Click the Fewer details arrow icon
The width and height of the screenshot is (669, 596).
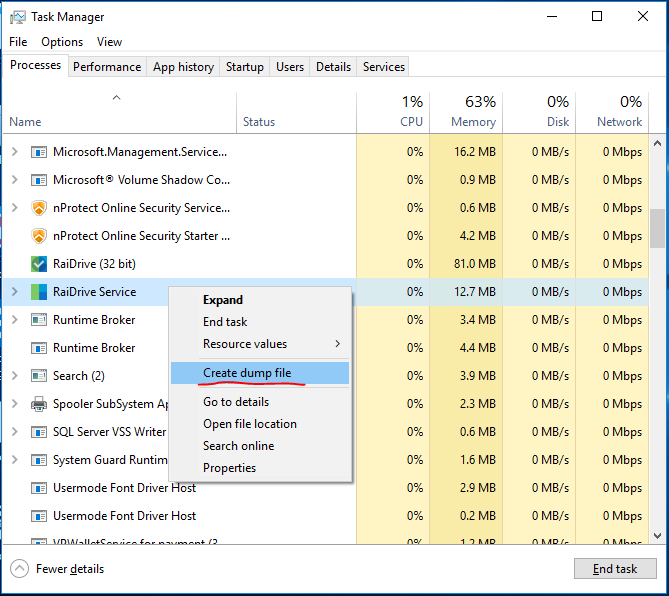[19, 569]
